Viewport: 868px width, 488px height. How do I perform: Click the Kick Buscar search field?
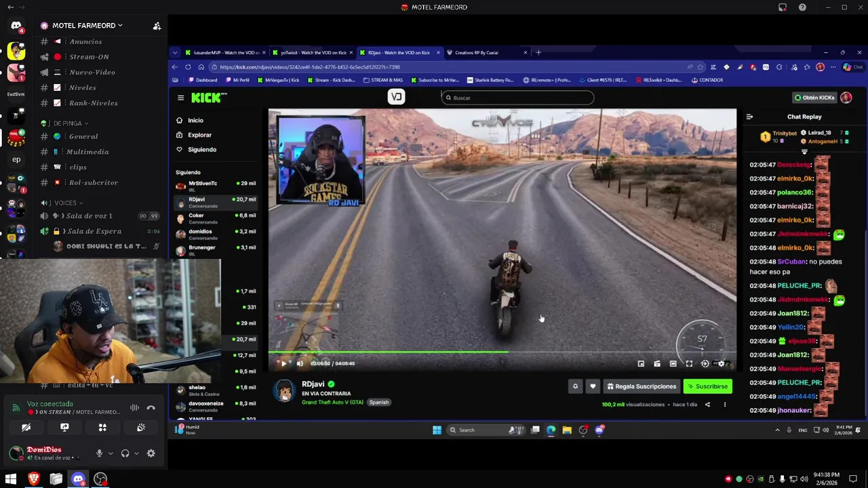(517, 98)
